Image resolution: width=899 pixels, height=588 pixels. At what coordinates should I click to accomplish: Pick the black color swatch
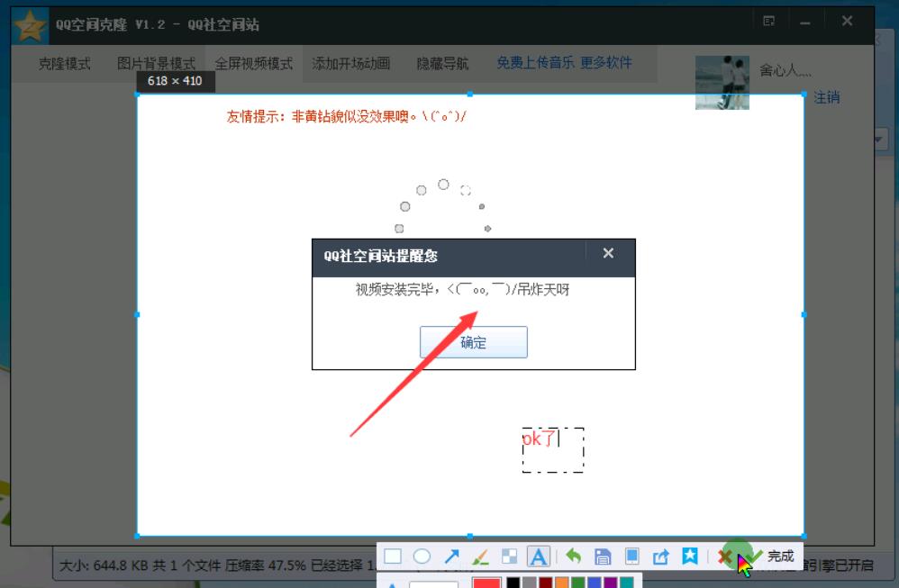point(513,583)
